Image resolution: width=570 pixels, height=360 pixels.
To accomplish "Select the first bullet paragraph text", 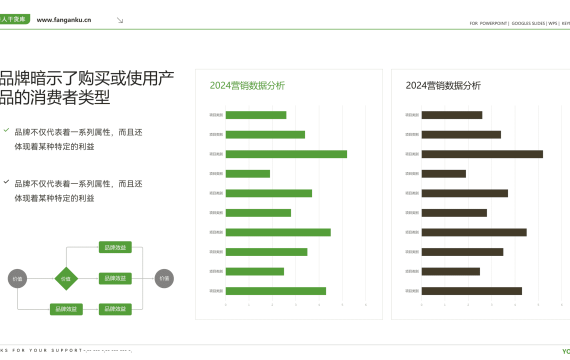I will (78, 139).
